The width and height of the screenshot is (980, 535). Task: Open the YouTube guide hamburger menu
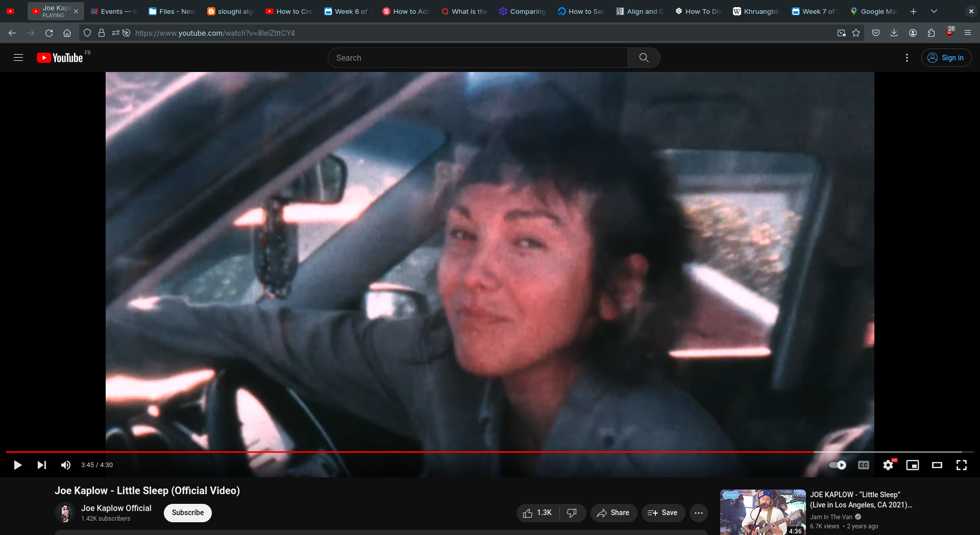(18, 58)
